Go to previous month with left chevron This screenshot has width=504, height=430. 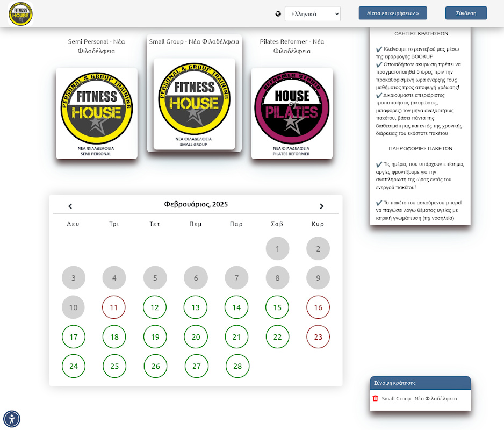click(70, 206)
